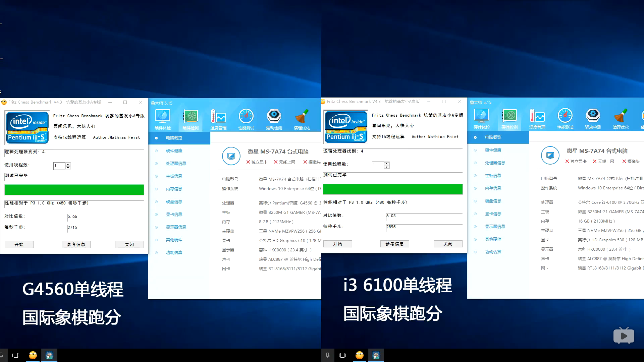
Task: Click 使用线程数 field in right Fritz window
Action: [x=378, y=165]
